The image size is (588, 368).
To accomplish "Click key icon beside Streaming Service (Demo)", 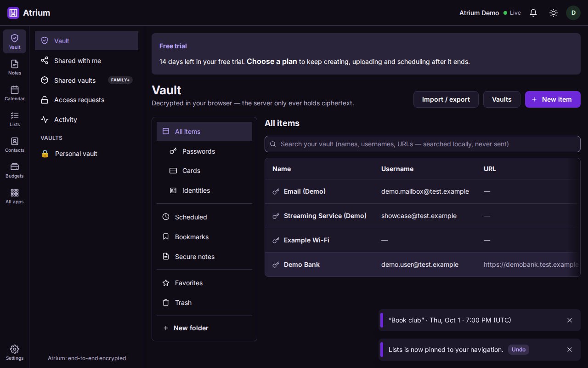I will [x=276, y=216].
